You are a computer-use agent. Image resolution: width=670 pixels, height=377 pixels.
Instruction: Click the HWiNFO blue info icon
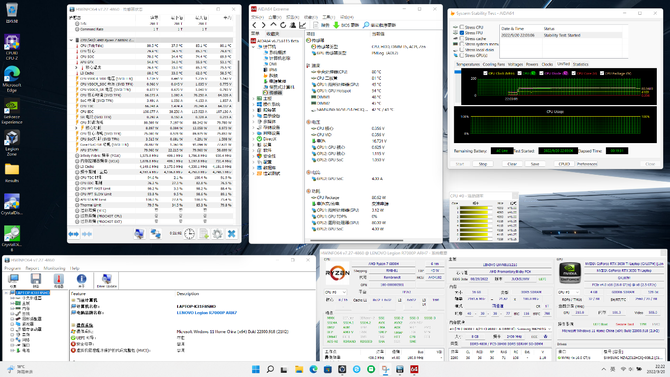pos(81,279)
